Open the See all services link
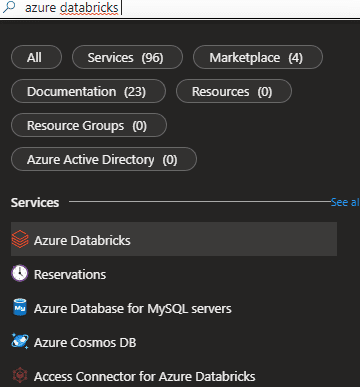Screen dimensions: 360x387 click(x=345, y=202)
